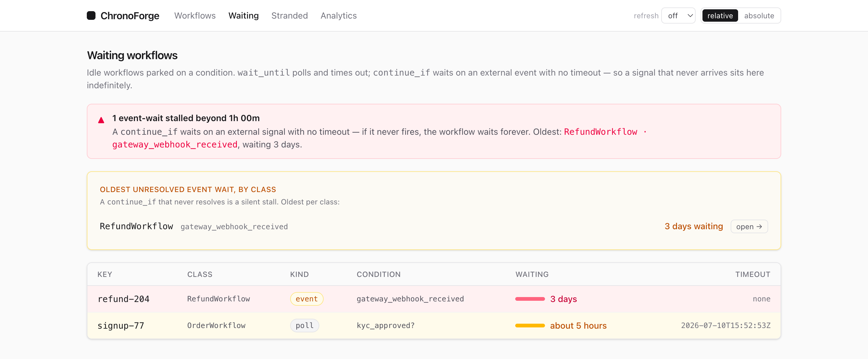Open the Analytics tab
The width and height of the screenshot is (868, 359).
tap(338, 15)
